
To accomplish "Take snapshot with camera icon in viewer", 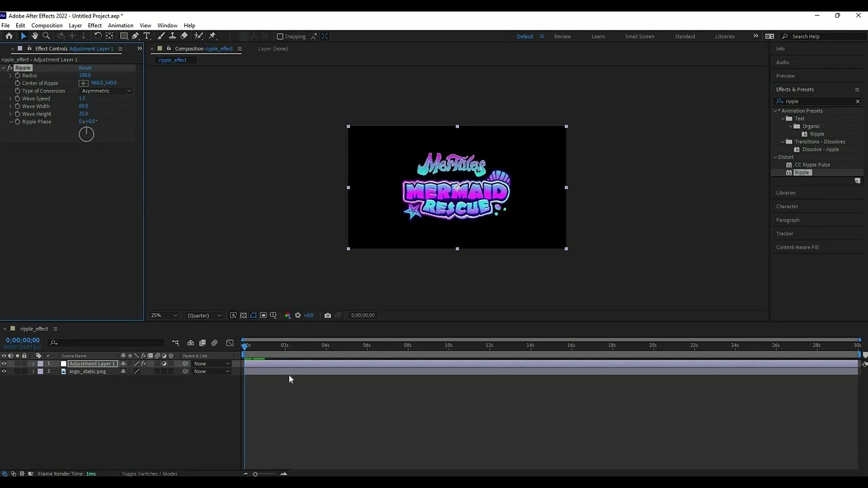I will point(328,315).
